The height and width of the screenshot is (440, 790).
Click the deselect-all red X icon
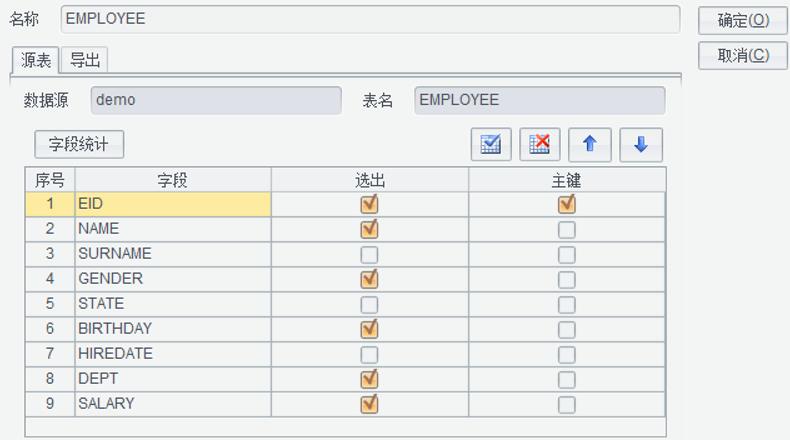(540, 144)
